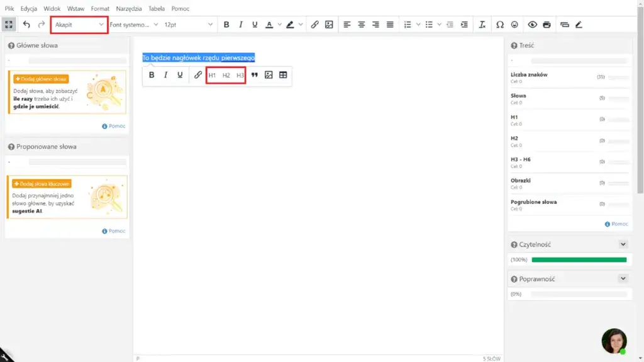The image size is (644, 362).
Task: Open the chat support avatar
Action: pos(614,341)
